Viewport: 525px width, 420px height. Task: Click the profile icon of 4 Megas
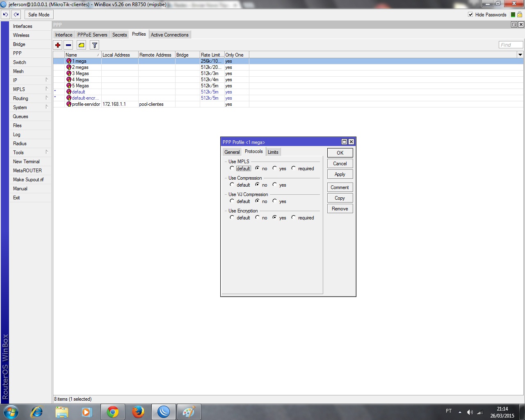[69, 80]
